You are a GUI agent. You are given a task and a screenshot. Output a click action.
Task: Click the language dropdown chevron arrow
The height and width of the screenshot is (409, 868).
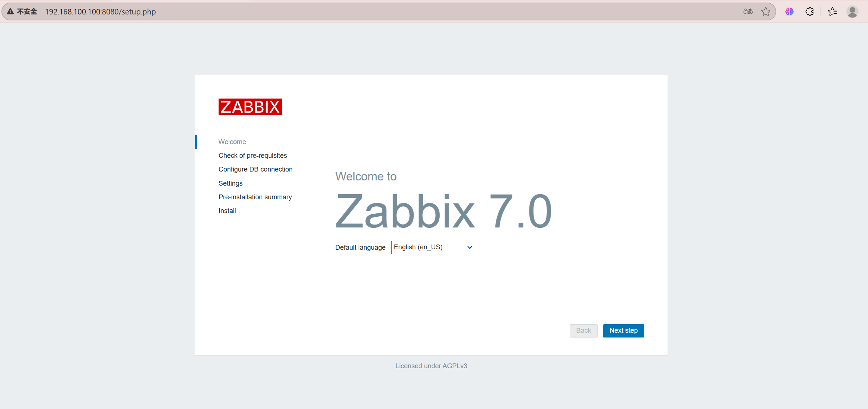[x=469, y=247]
